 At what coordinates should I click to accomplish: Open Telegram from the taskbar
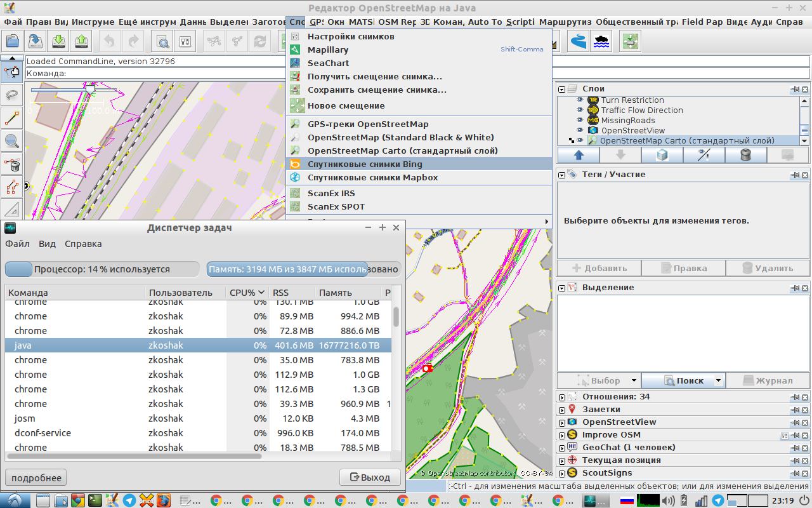[129, 500]
